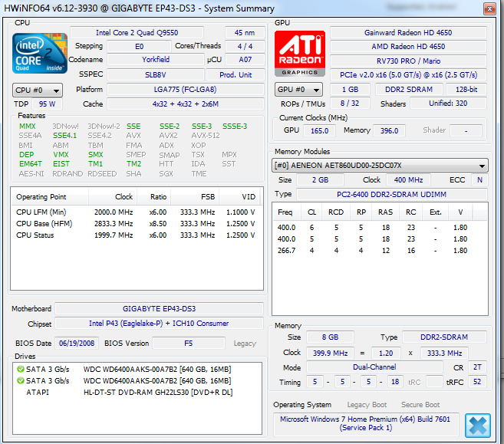This screenshot has height=444, width=504.
Task: Click the LGA775 (FC-LGA8) platform field
Action: click(x=186, y=89)
